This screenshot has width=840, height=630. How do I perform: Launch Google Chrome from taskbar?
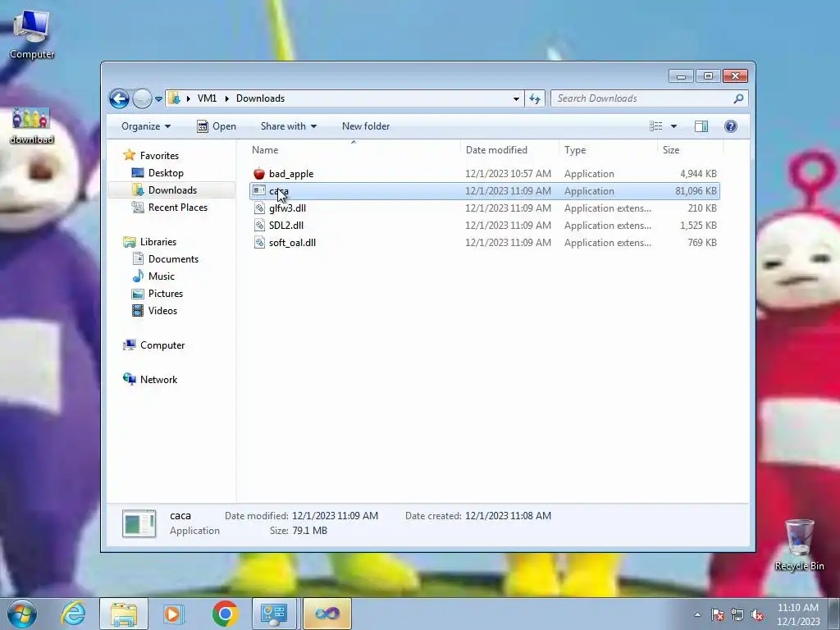[225, 614]
